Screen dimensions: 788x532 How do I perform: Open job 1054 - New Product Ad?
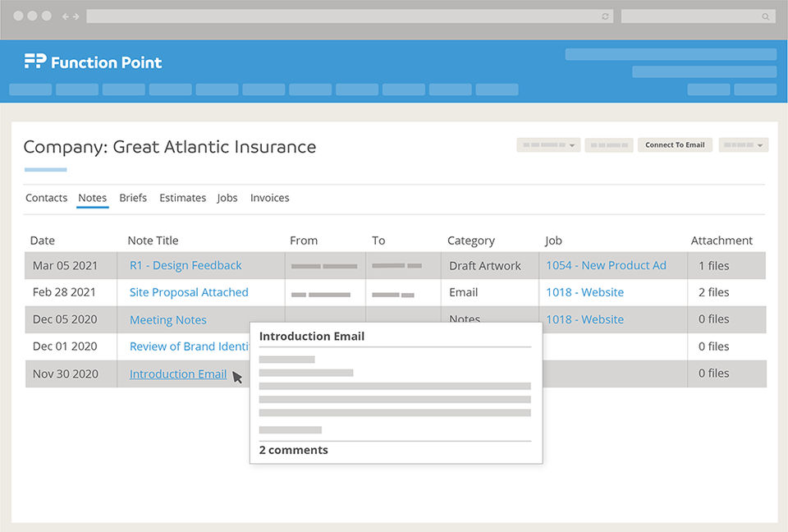pyautogui.click(x=606, y=265)
